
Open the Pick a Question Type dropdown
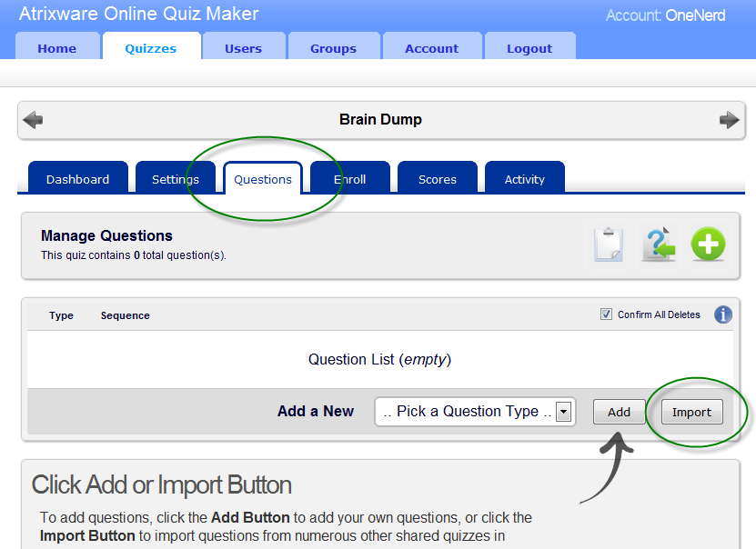pos(475,412)
